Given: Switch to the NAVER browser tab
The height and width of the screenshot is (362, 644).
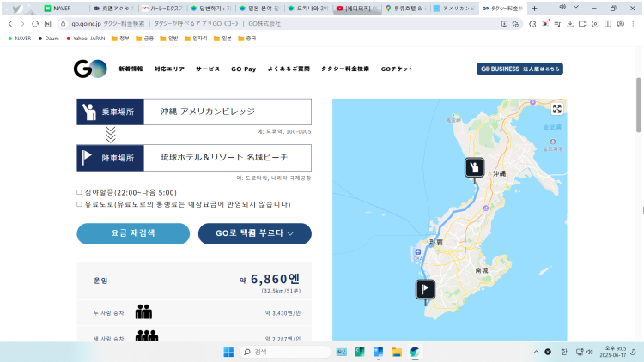Looking at the screenshot, I should (64, 9).
